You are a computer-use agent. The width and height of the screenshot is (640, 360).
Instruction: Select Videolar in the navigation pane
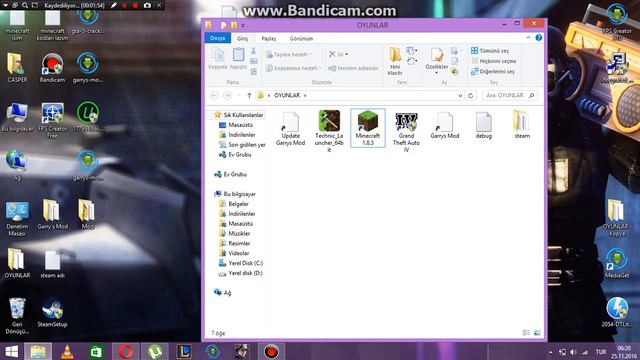tap(235, 253)
